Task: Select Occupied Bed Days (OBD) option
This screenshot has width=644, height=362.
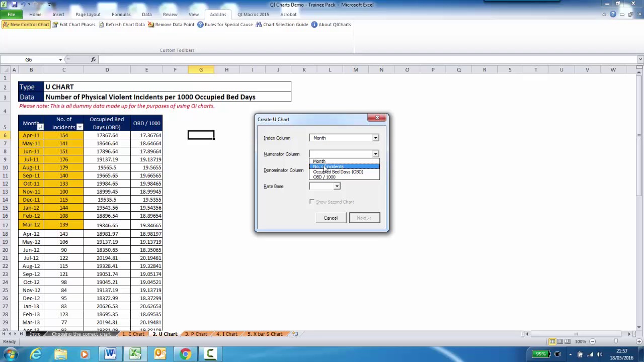Action: click(344, 172)
